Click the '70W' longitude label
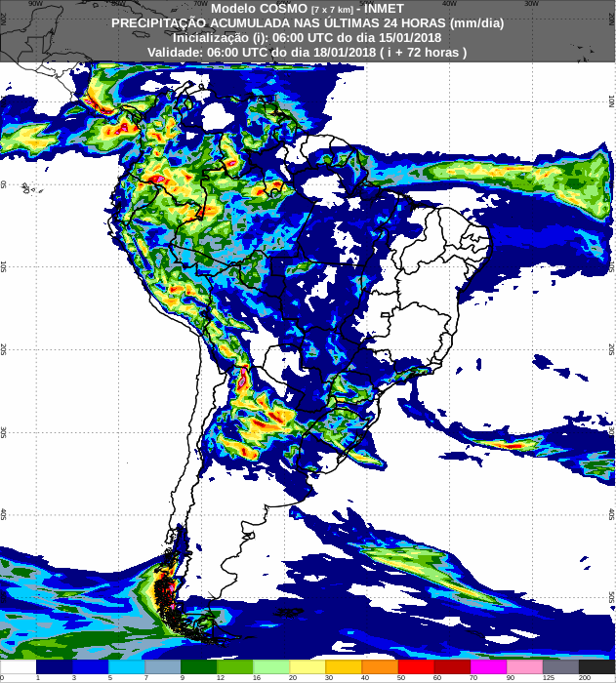This screenshot has height=683, width=616. click(201, 3)
